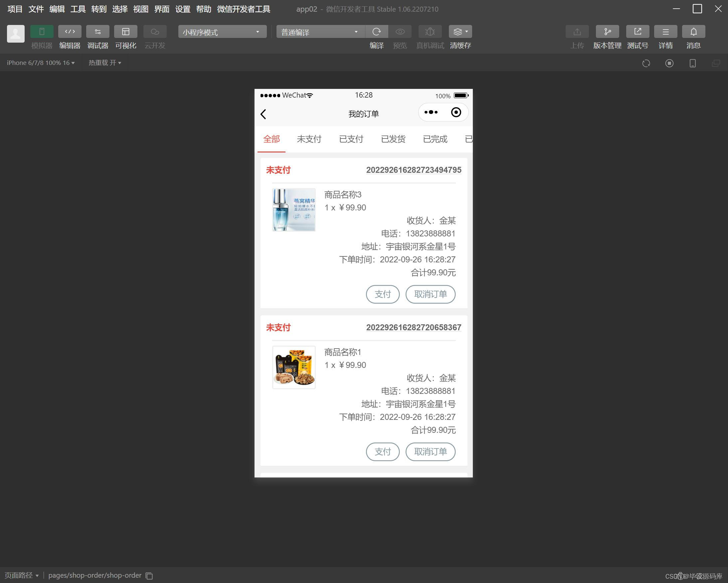The height and width of the screenshot is (583, 728).
Task: Switch to the 已发货 tab
Action: 393,139
